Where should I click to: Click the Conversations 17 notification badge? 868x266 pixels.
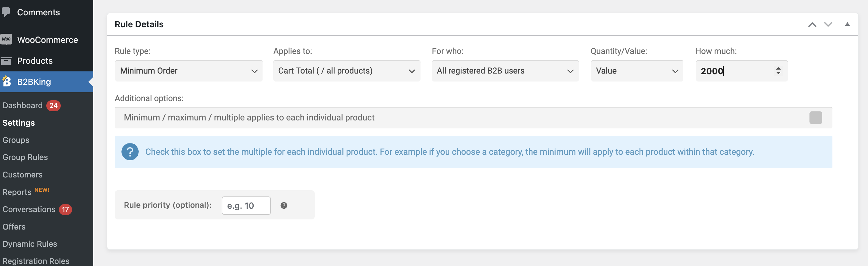(x=65, y=209)
